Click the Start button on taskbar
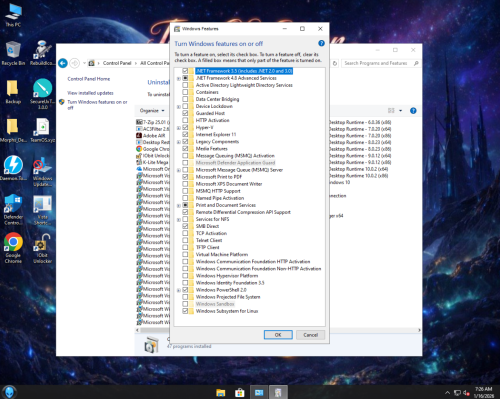The height and width of the screenshot is (399, 500). 9,392
